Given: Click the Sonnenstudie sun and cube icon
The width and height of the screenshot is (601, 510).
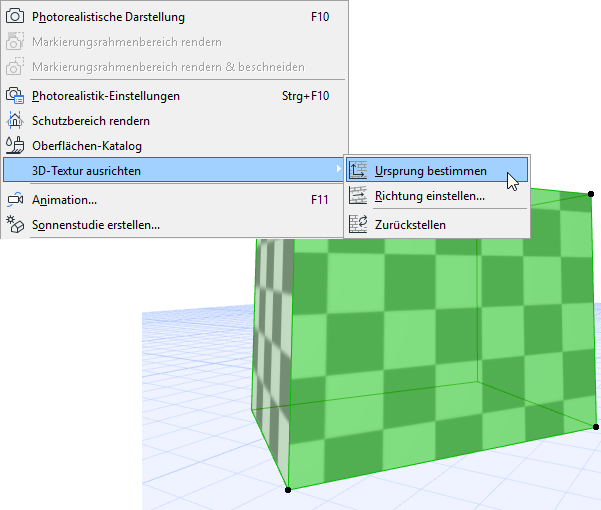Looking at the screenshot, I should (15, 225).
